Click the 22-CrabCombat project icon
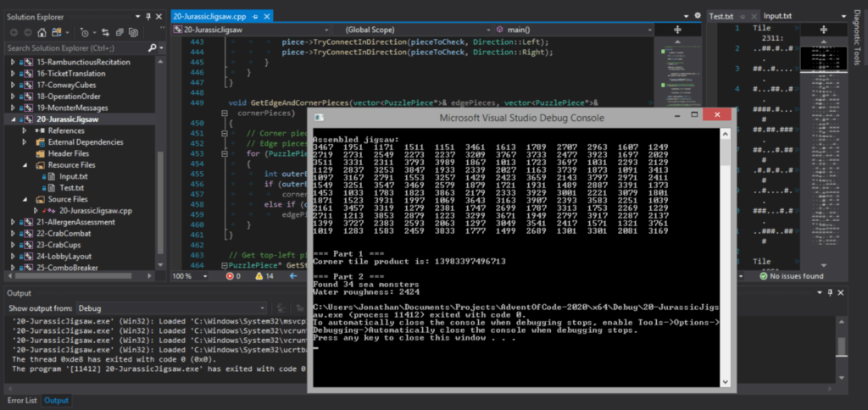This screenshot has height=410, width=868. [27, 234]
